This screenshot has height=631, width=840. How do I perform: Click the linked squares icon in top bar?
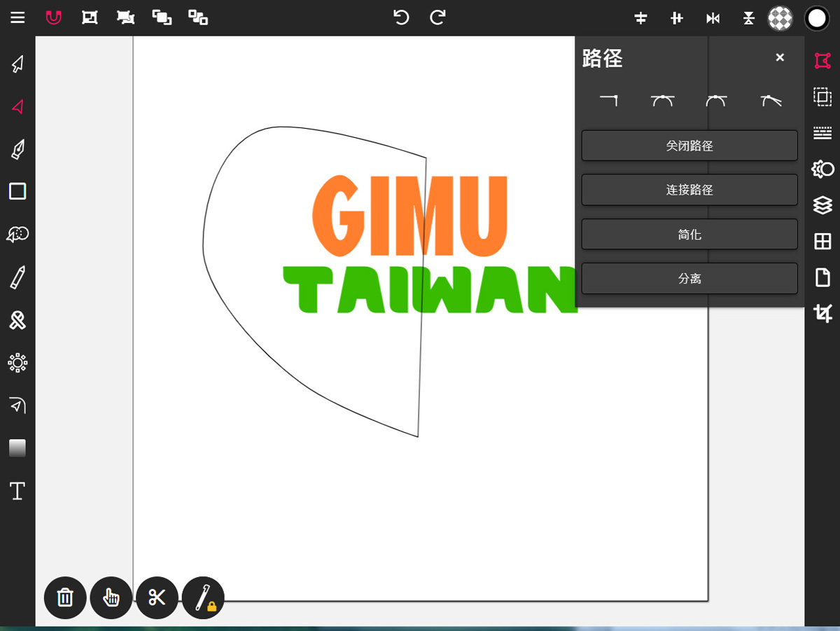click(199, 18)
